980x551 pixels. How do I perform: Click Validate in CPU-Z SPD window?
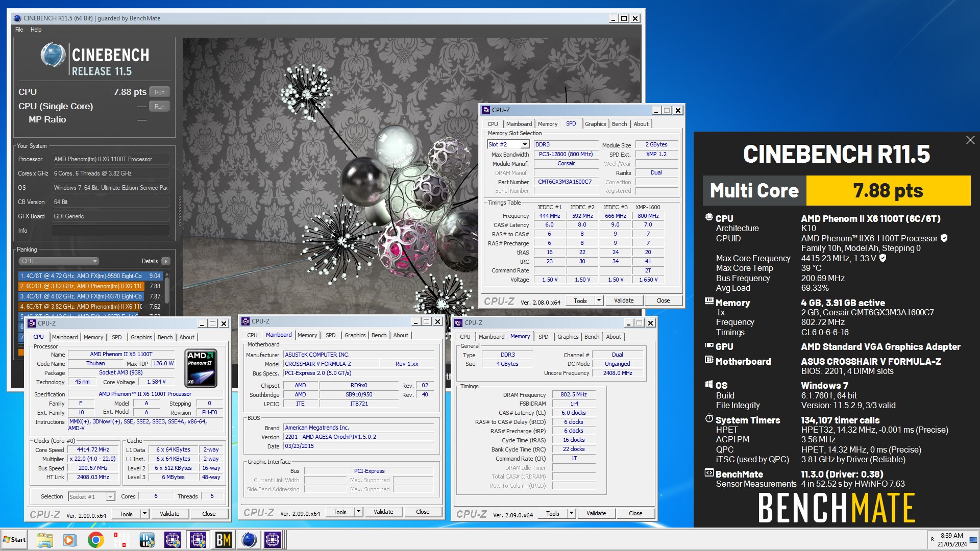point(624,300)
